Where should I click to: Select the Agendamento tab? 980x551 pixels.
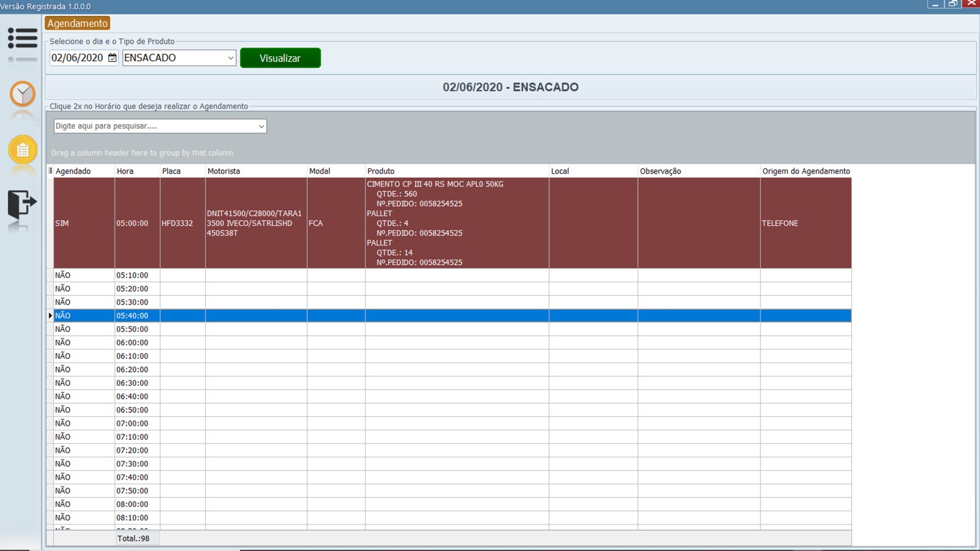(77, 23)
